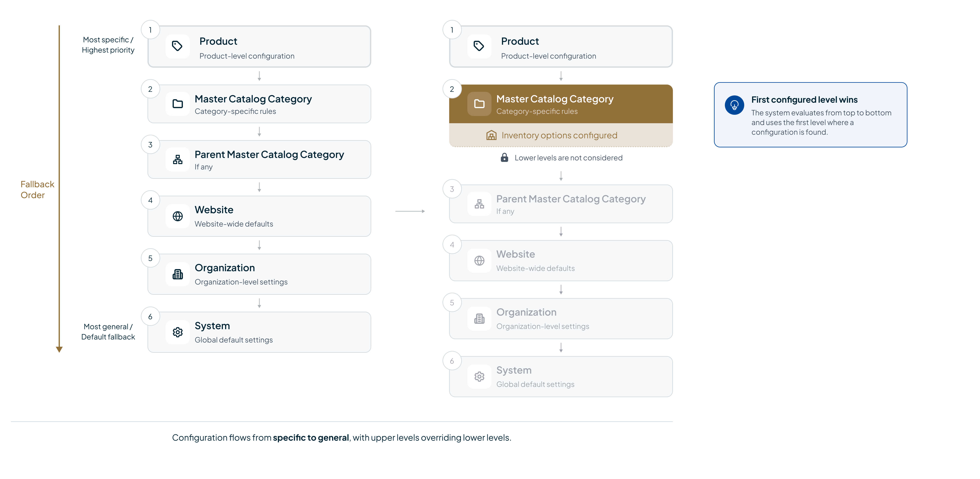The image size is (980, 479).
Task: Click number 6 badge on dimmed System card
Action: pos(452,361)
